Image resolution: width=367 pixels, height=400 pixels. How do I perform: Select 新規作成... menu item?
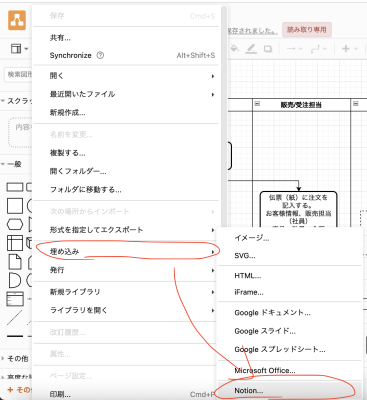(x=127, y=113)
